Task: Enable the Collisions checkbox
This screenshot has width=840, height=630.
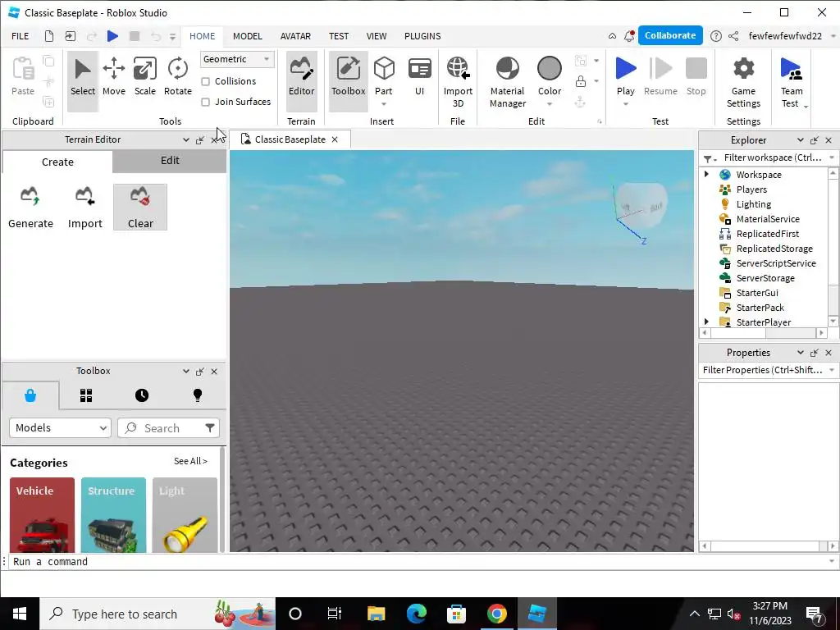Action: tap(205, 81)
